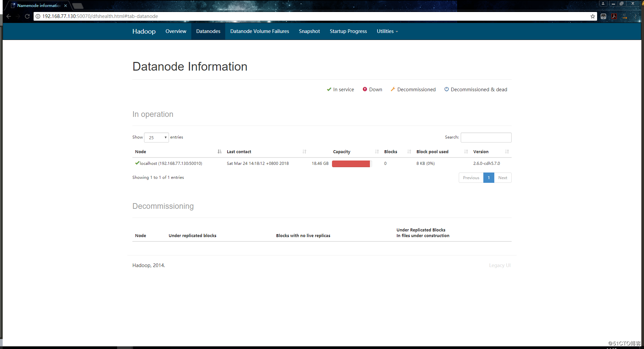The width and height of the screenshot is (644, 349).
Task: Click the Sat Mar 24 14:18:12 timestamp
Action: (x=258, y=163)
